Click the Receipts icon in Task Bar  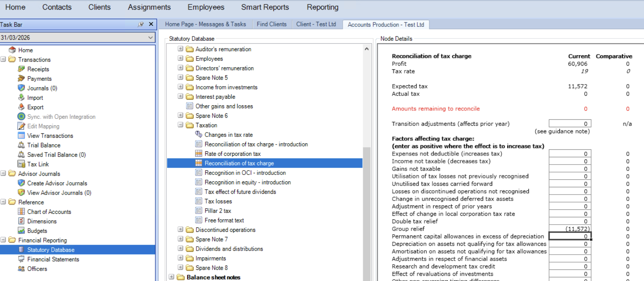click(21, 69)
